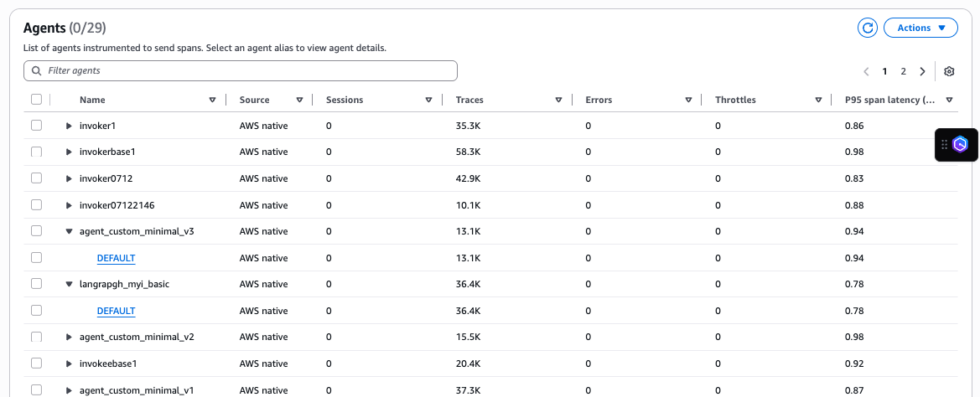Click the previous page arrow
980x397 pixels.
pyautogui.click(x=866, y=71)
